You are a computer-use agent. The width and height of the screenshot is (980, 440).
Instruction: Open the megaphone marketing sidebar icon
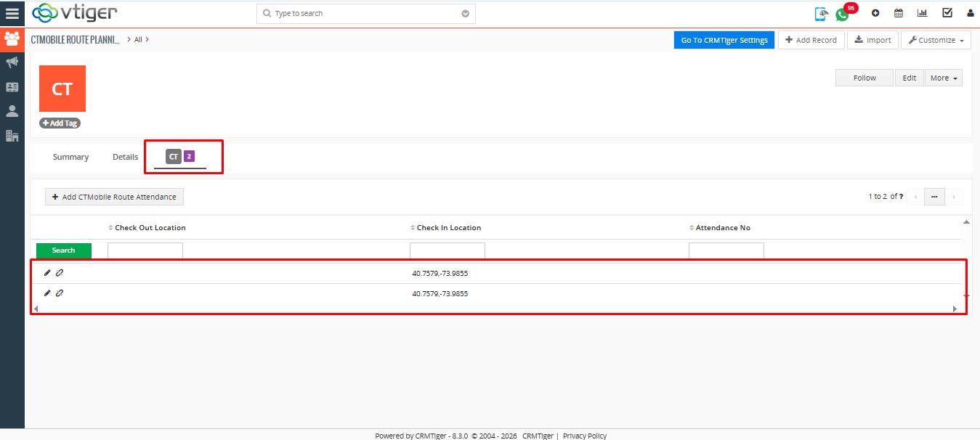[12, 62]
